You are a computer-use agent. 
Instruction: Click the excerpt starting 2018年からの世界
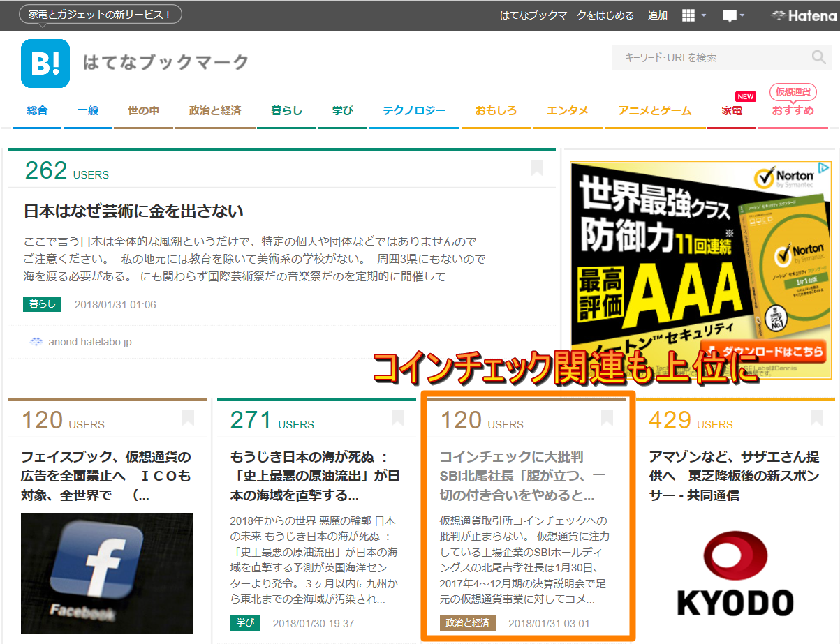[315, 560]
